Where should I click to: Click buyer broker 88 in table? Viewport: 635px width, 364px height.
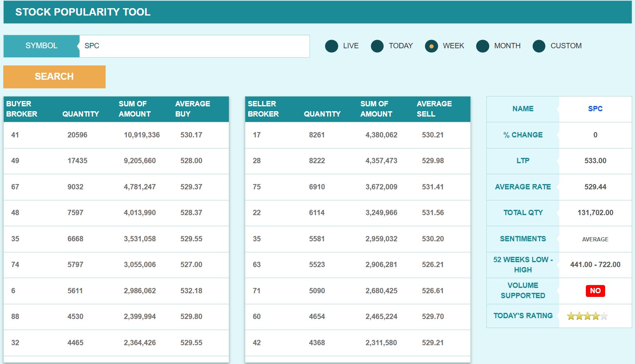click(x=15, y=317)
